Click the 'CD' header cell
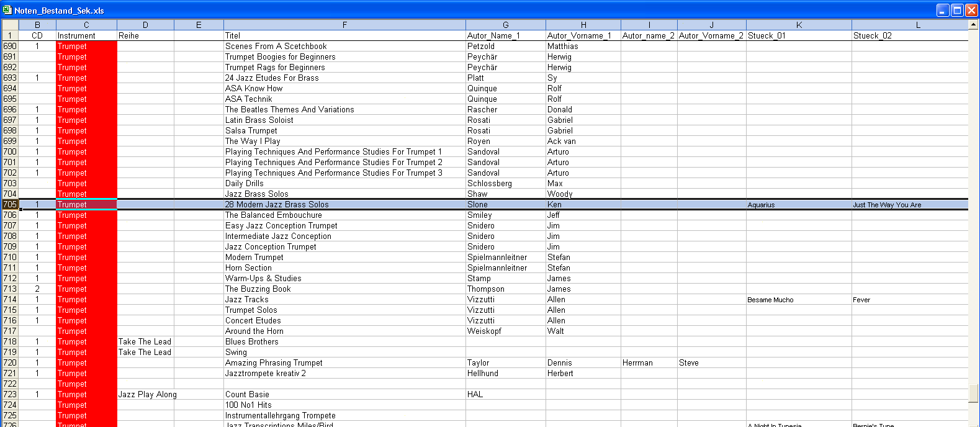980x427 pixels. pyautogui.click(x=37, y=35)
